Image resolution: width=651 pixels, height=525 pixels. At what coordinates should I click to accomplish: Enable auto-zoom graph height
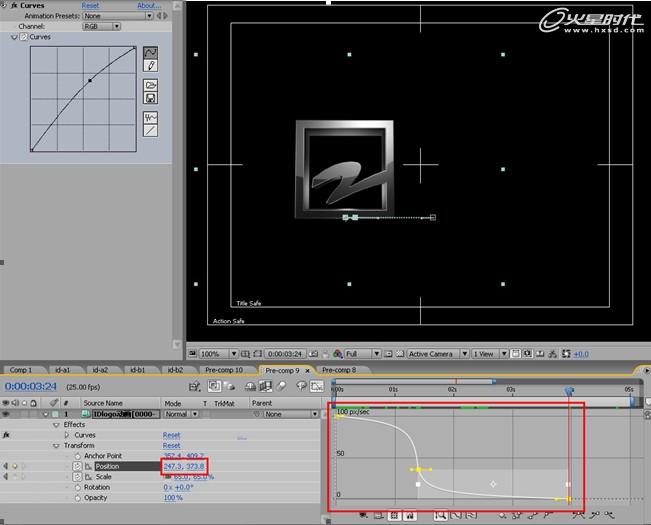click(x=440, y=515)
